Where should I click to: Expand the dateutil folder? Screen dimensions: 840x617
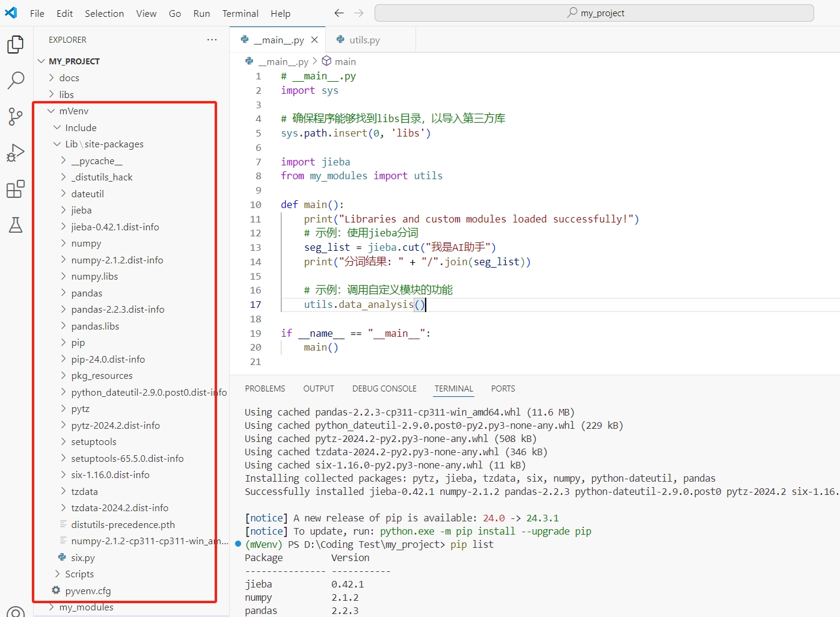131,194
